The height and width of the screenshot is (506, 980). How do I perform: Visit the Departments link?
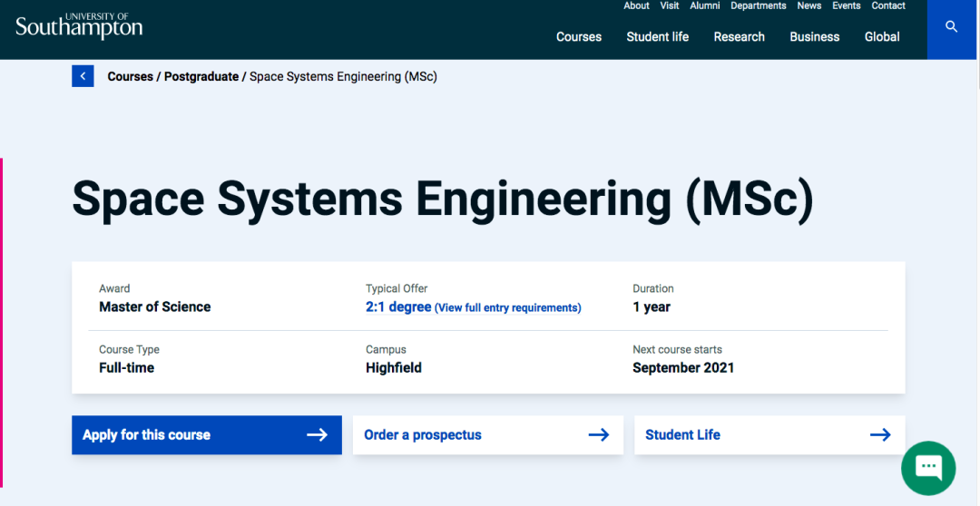758,5
